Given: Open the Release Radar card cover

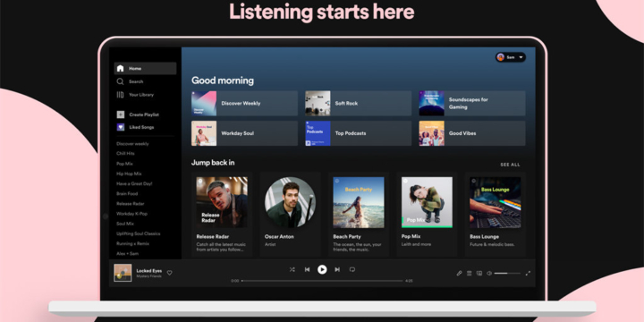Looking at the screenshot, I should coord(222,202).
